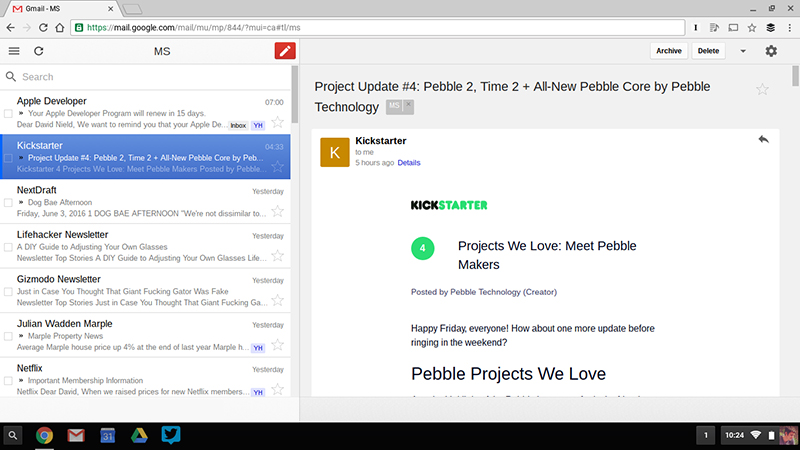Open Gmail settings gear

click(771, 51)
